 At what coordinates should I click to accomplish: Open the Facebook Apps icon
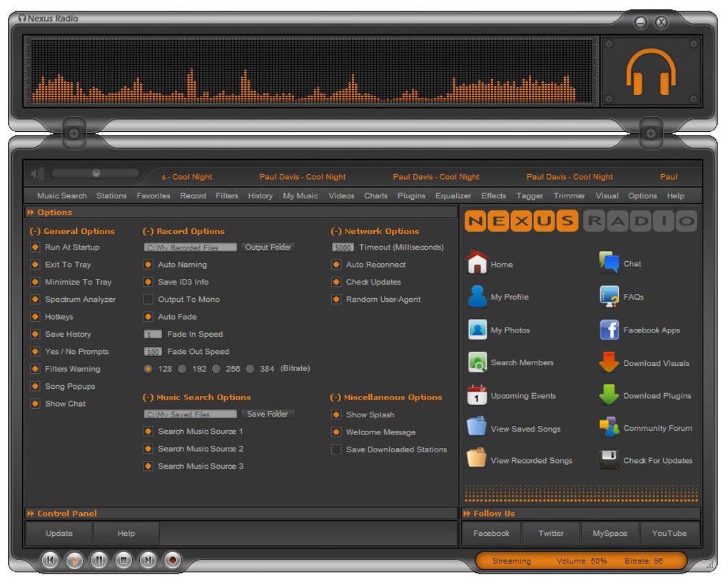(609, 330)
